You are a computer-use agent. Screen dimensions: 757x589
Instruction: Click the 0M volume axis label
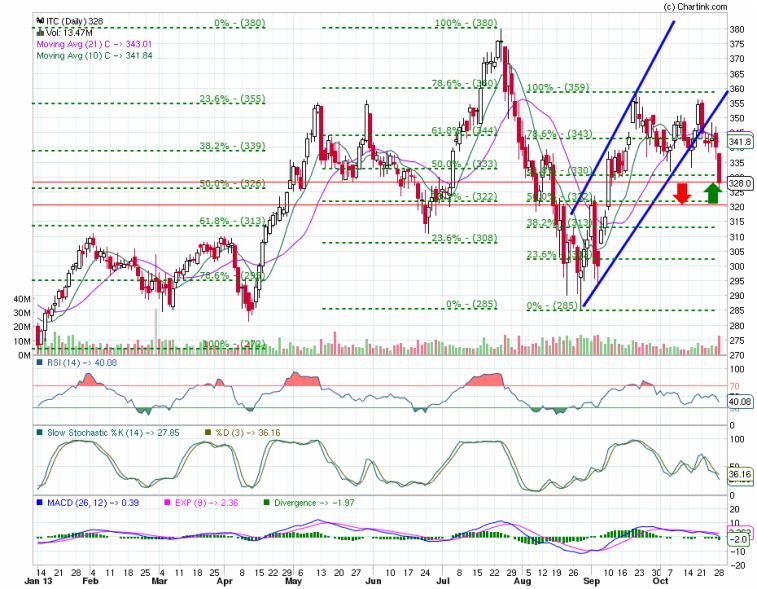(x=25, y=355)
